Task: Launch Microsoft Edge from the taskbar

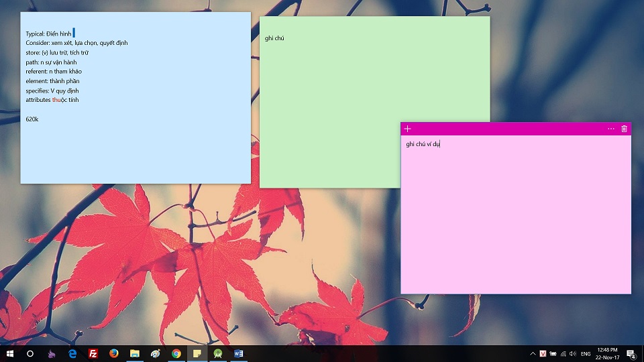Action: point(72,353)
